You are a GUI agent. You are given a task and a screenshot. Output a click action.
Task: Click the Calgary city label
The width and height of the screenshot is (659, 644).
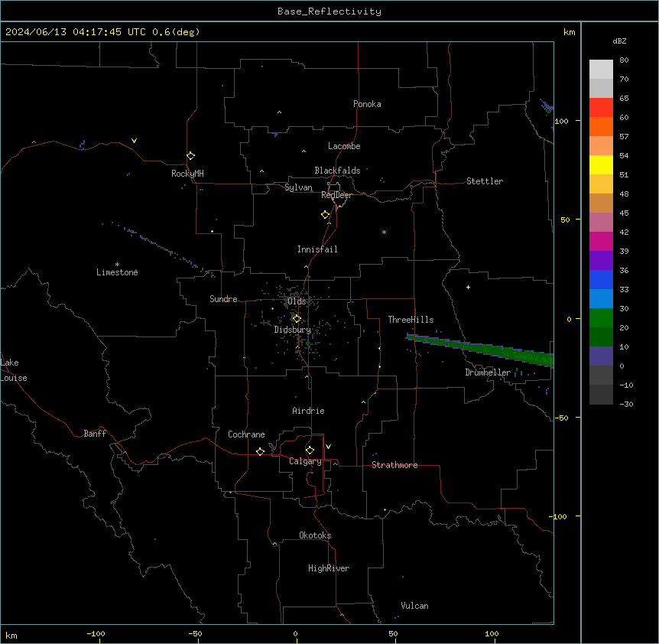tap(305, 461)
